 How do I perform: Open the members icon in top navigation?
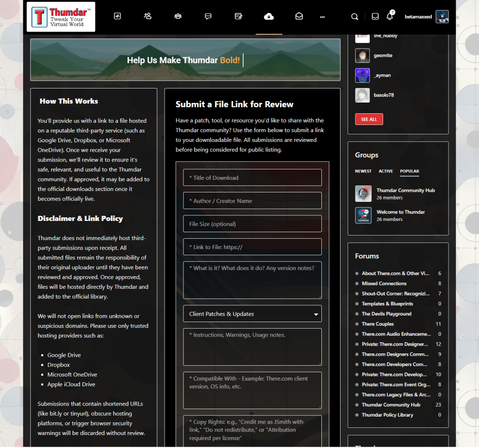coord(147,16)
